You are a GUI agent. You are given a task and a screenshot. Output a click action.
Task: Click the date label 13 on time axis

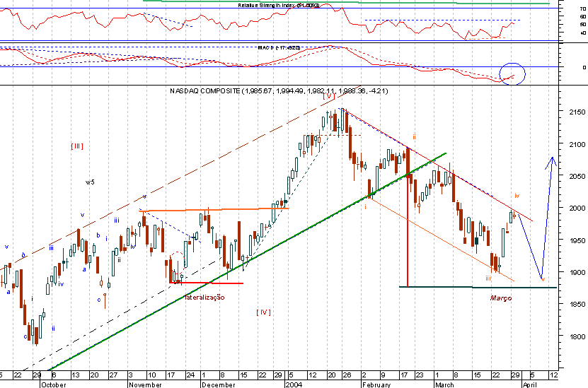coord(76,375)
